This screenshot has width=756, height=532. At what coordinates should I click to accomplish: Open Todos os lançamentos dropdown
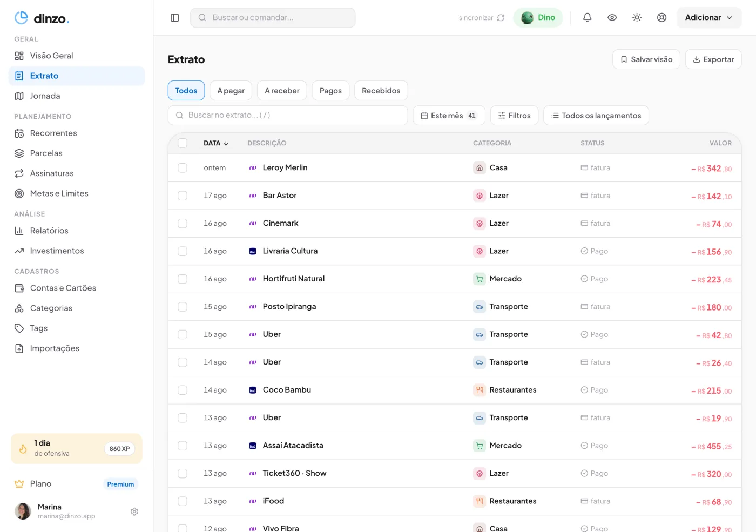596,116
